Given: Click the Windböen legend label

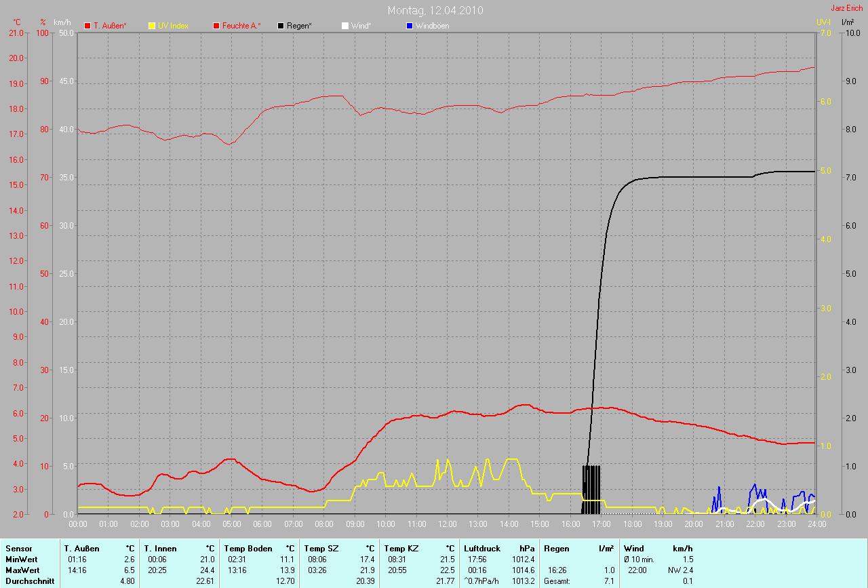Looking at the screenshot, I should click(432, 26).
